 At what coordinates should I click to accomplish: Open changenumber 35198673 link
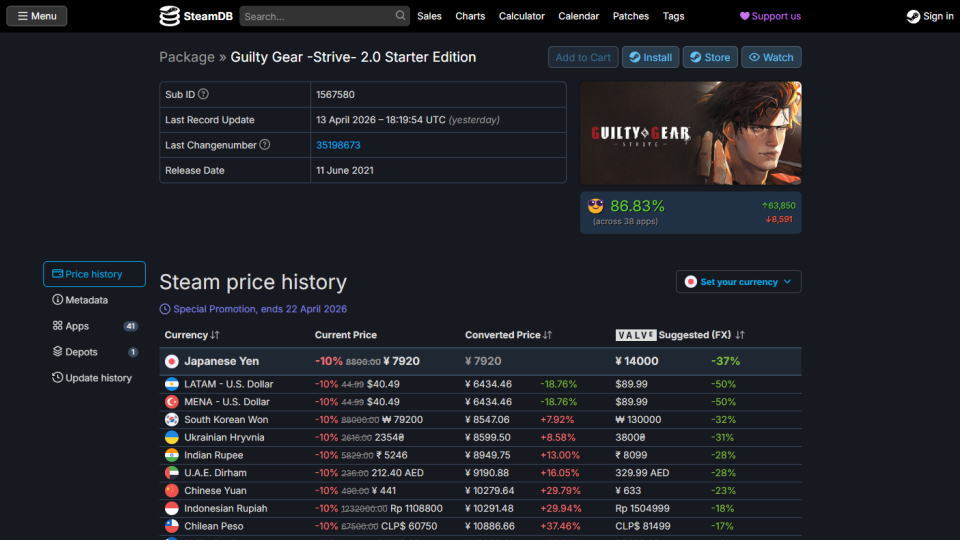(x=338, y=145)
